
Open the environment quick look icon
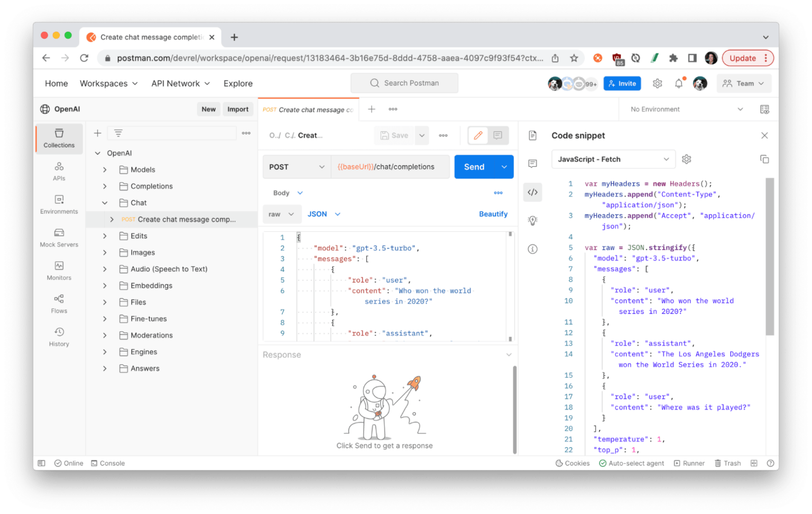point(764,109)
